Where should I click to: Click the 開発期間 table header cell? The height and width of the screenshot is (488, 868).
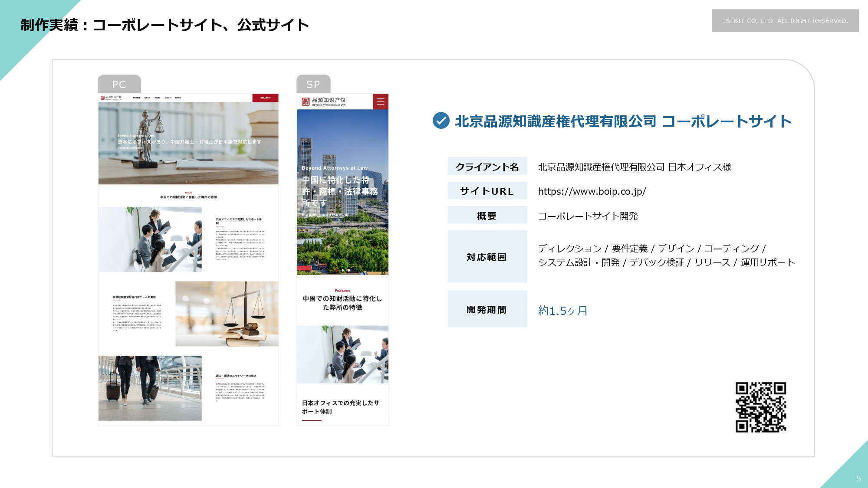point(487,309)
